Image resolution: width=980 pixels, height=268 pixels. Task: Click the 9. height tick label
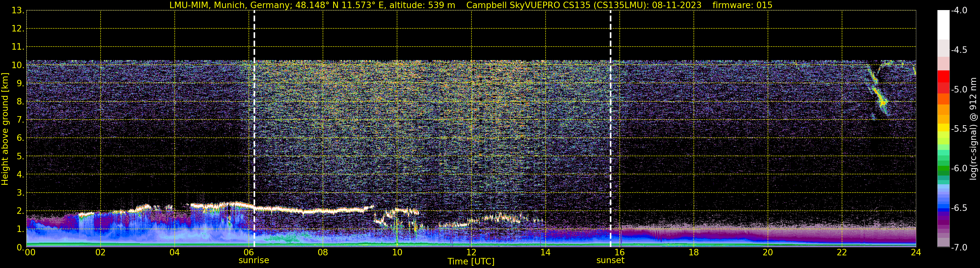(x=20, y=83)
